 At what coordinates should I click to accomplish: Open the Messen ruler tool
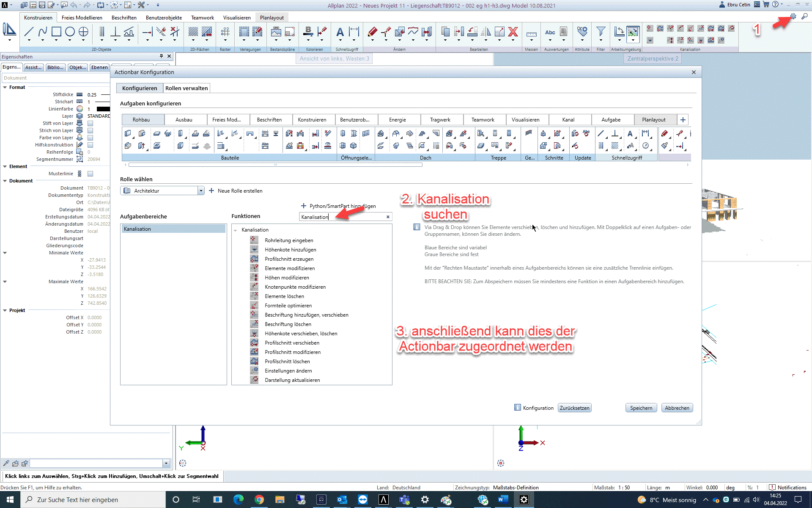coord(531,34)
